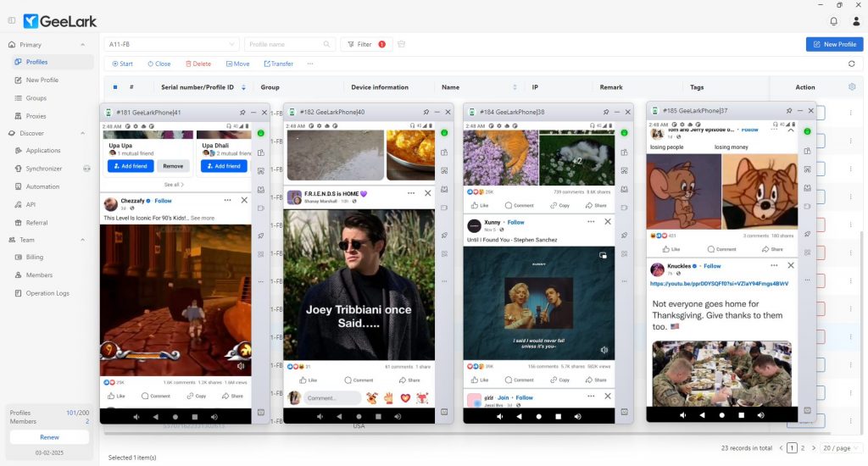Image resolution: width=868 pixels, height=466 pixels.
Task: Toggle the Synchronizer switch in sidebar
Action: 86,169
